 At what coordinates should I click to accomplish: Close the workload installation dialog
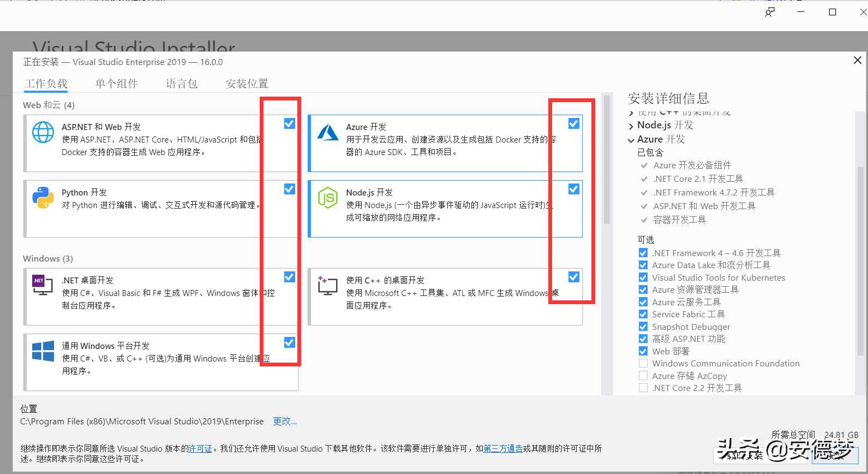[858, 60]
